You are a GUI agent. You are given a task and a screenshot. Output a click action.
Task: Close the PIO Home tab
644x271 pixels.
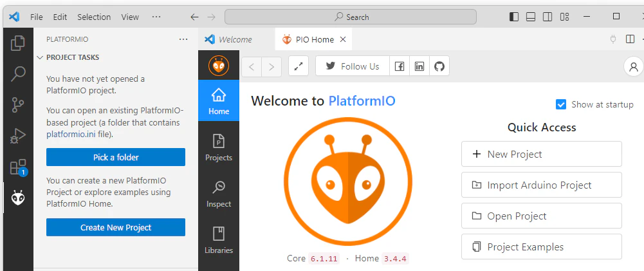[x=343, y=39]
